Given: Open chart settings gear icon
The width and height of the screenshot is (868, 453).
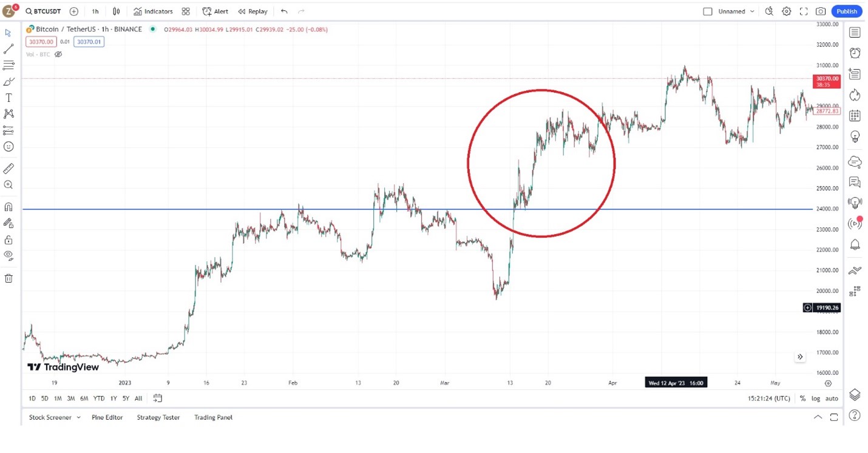Looking at the screenshot, I should tap(787, 12).
